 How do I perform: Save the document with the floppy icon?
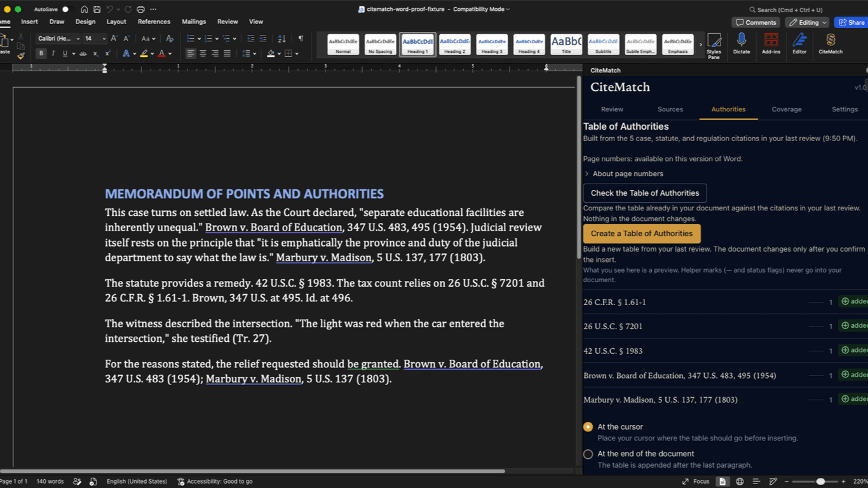pyautogui.click(x=97, y=10)
